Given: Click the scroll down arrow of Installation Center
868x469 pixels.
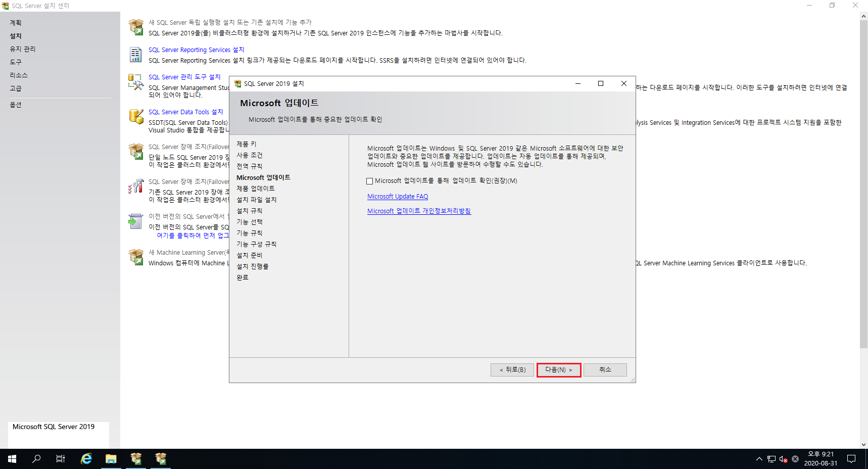Looking at the screenshot, I should click(863, 445).
